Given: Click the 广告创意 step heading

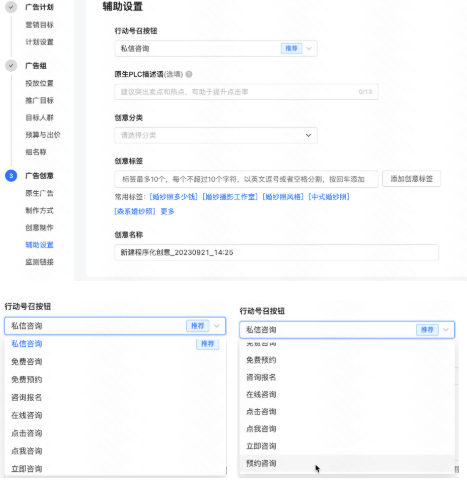Looking at the screenshot, I should (39, 176).
